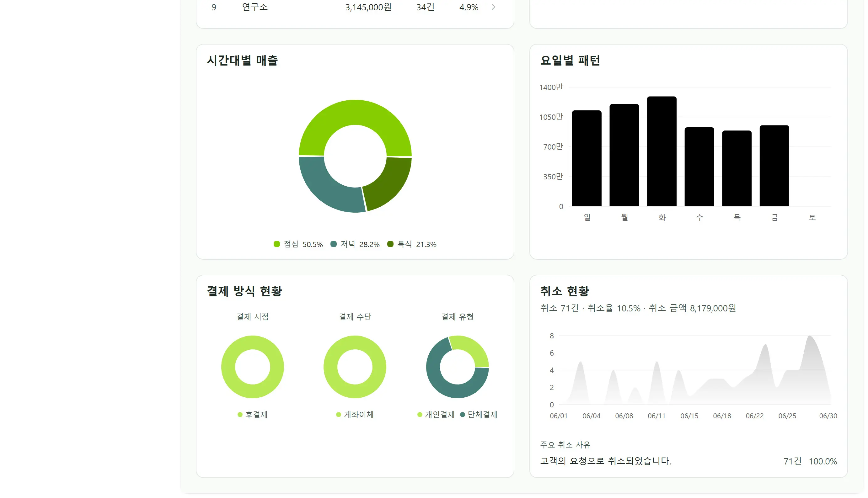The image size is (868, 498).
Task: Click the 금 bar in 요일별 패턴
Action: (x=774, y=166)
